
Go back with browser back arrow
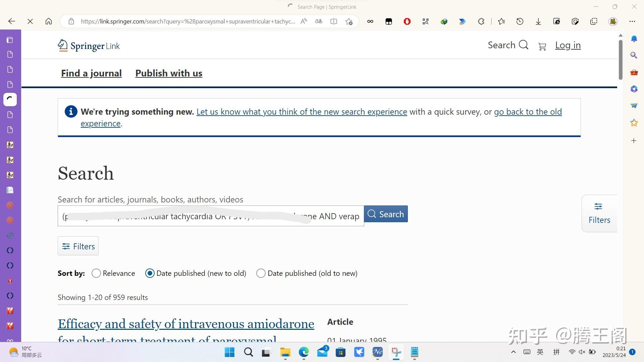[12, 21]
